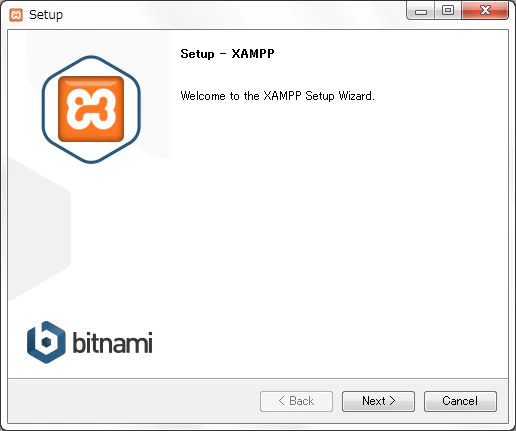This screenshot has width=516, height=431.
Task: Click the Next button to continue setup
Action: [378, 401]
